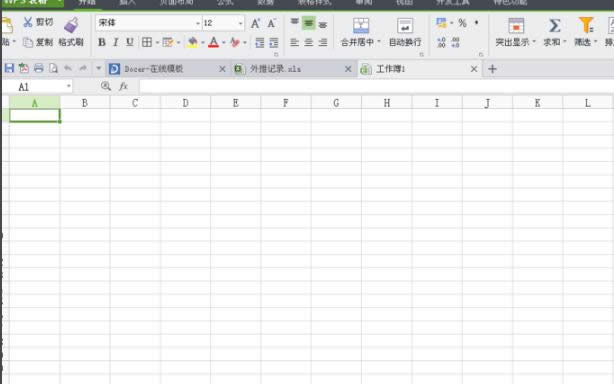Image resolution: width=614 pixels, height=384 pixels.
Task: Select the column D header
Action: pos(185,103)
